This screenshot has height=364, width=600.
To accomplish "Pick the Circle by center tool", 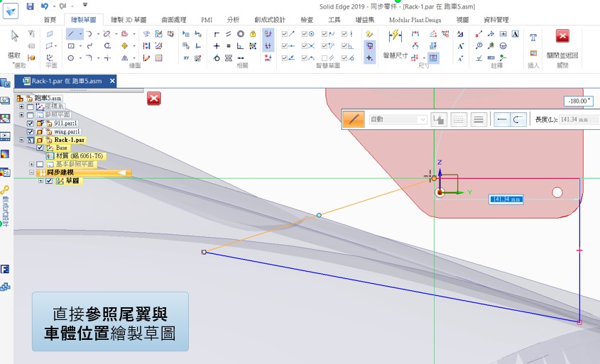I will point(71,58).
